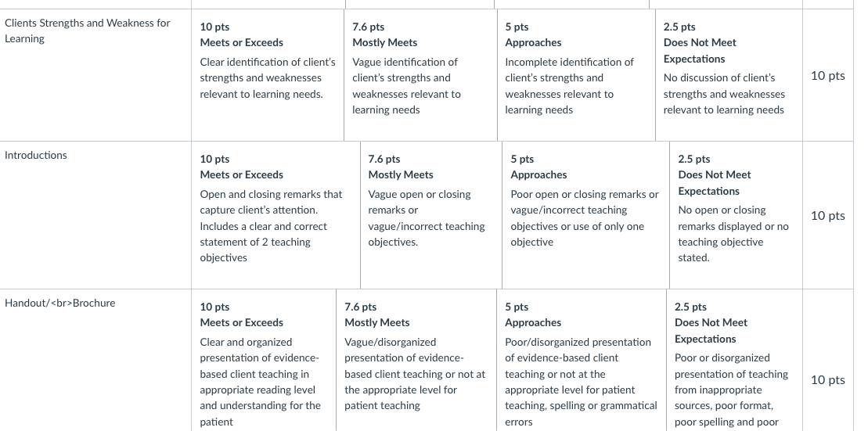Choose Mostly Meets rating for Clients Strengths
The height and width of the screenshot is (431, 868).
pyautogui.click(x=421, y=74)
